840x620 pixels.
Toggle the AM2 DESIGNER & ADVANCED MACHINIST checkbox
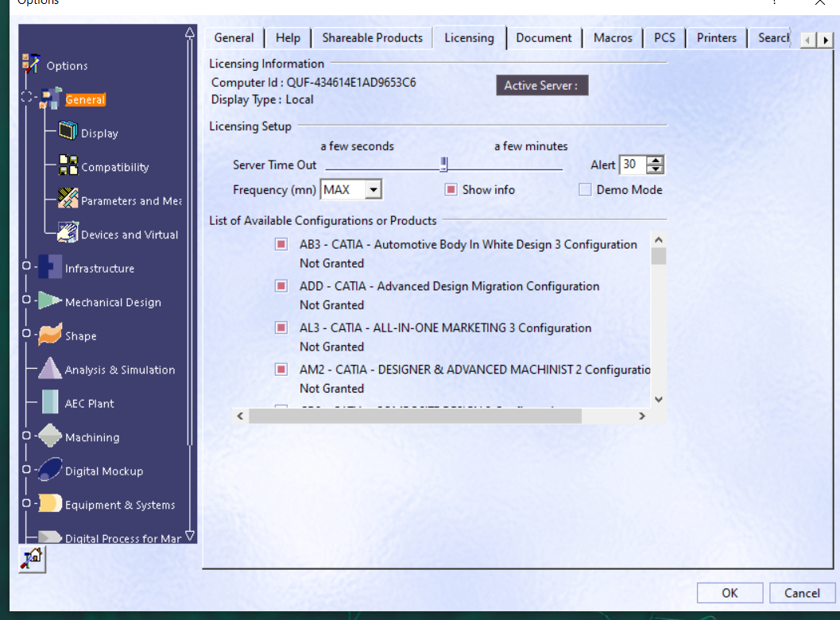click(x=281, y=370)
